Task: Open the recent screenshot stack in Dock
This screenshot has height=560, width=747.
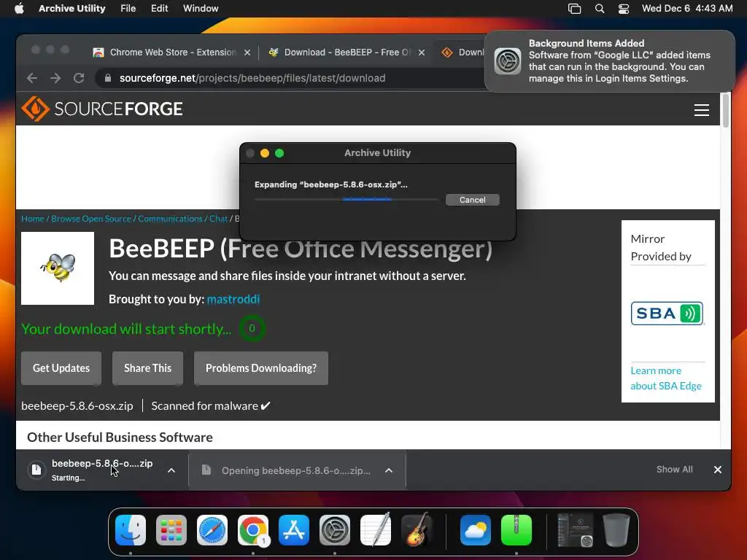Action: click(x=575, y=530)
